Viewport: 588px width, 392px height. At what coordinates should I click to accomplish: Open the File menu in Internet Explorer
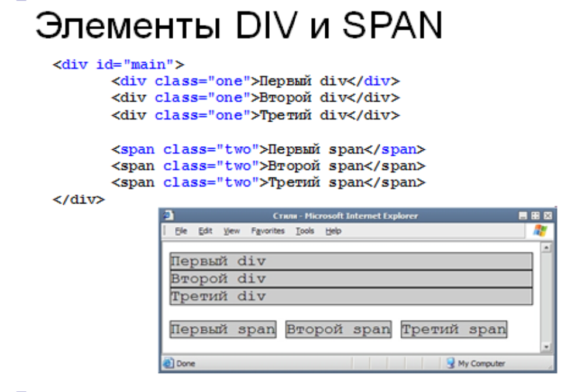click(181, 231)
